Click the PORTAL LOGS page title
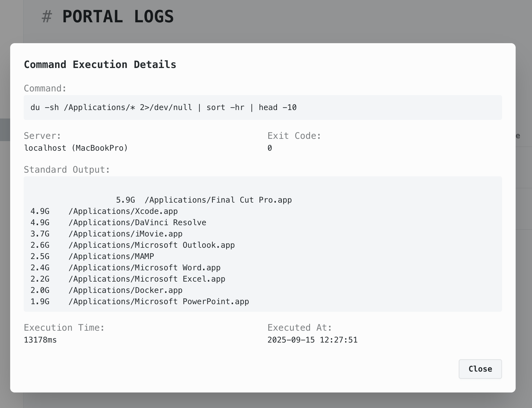 [118, 16]
